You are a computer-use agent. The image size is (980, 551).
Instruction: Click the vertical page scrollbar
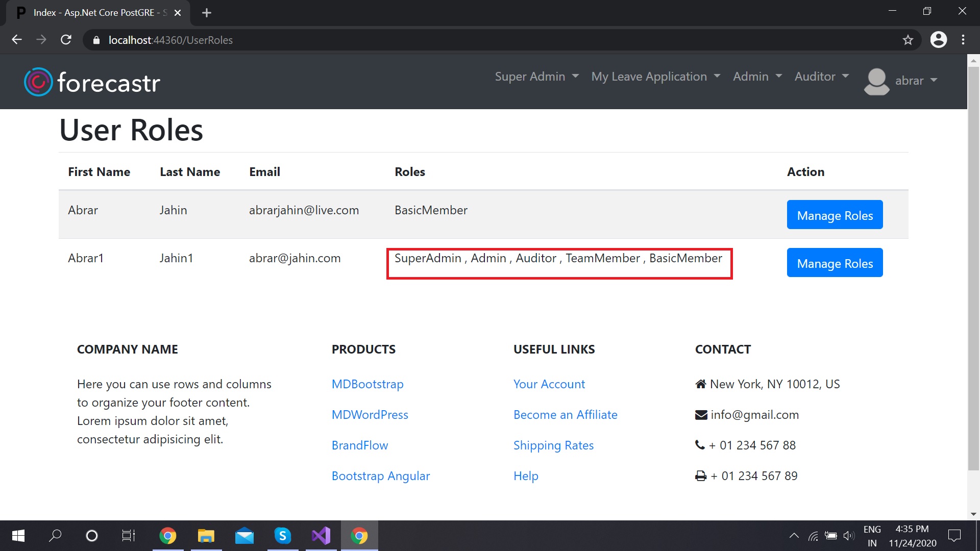(x=973, y=268)
